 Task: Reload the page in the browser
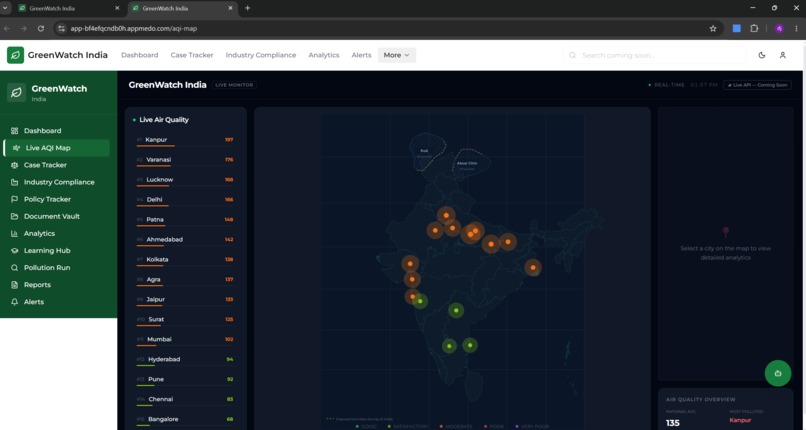pos(41,29)
